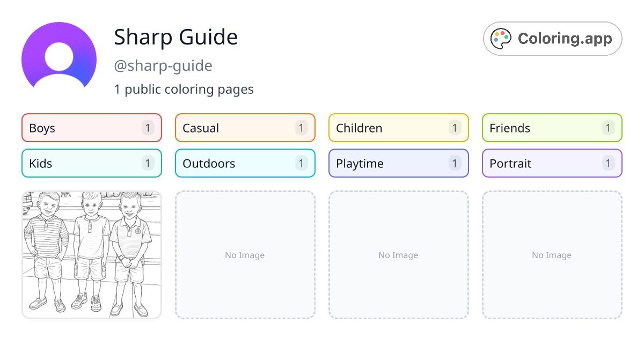Open the Coloring.app text link

pyautogui.click(x=565, y=39)
